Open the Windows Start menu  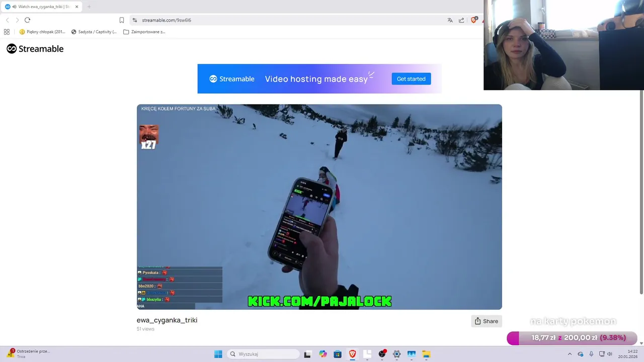(218, 354)
